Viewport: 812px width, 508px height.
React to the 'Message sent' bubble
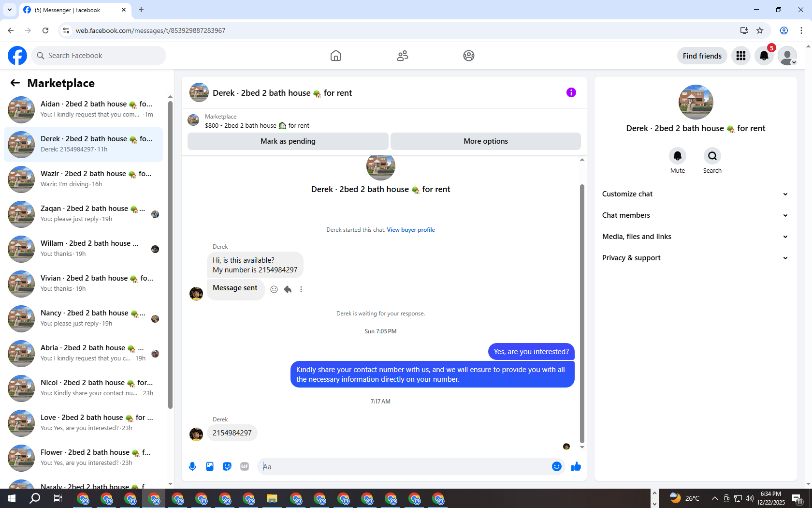[274, 289]
